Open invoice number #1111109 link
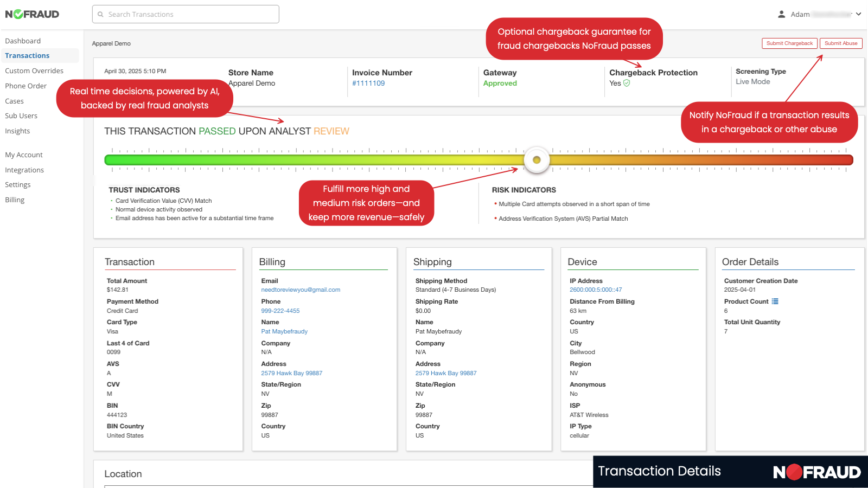The height and width of the screenshot is (488, 868). coord(368,83)
